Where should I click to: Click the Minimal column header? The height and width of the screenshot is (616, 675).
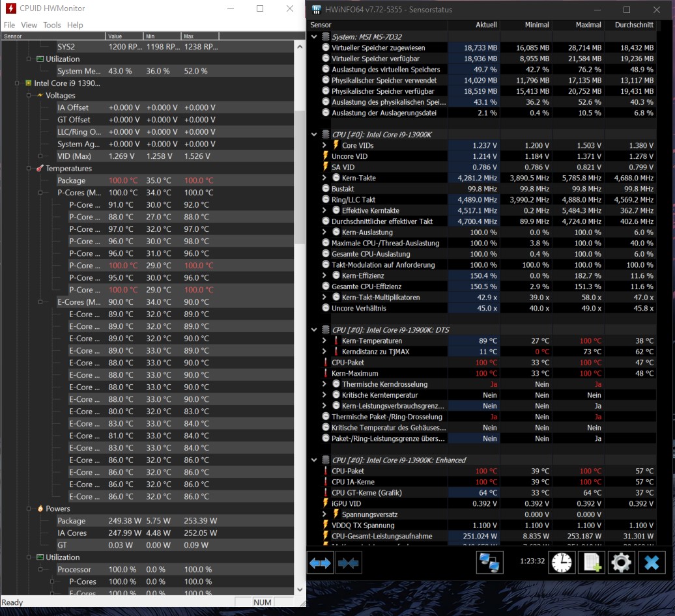tap(526, 25)
